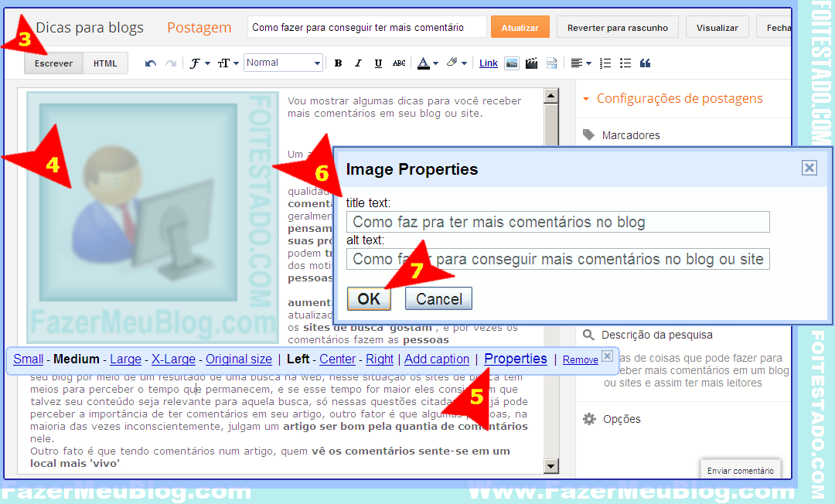Click OK in Image Properties dialog

pyautogui.click(x=369, y=298)
